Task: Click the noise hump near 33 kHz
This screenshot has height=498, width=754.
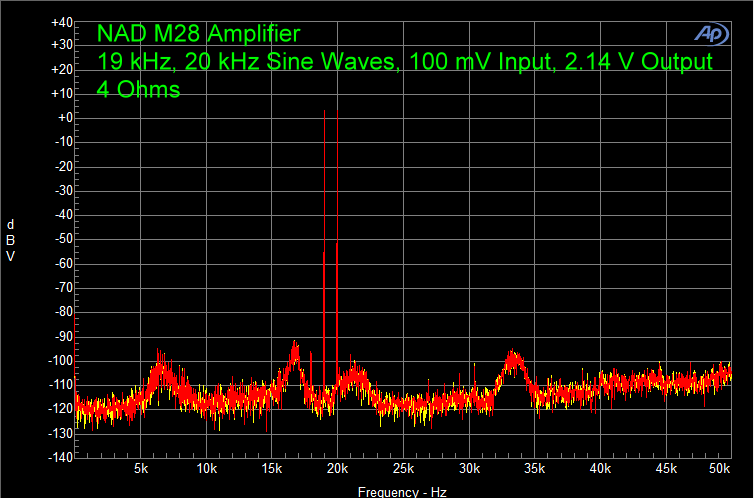Action: click(x=513, y=357)
